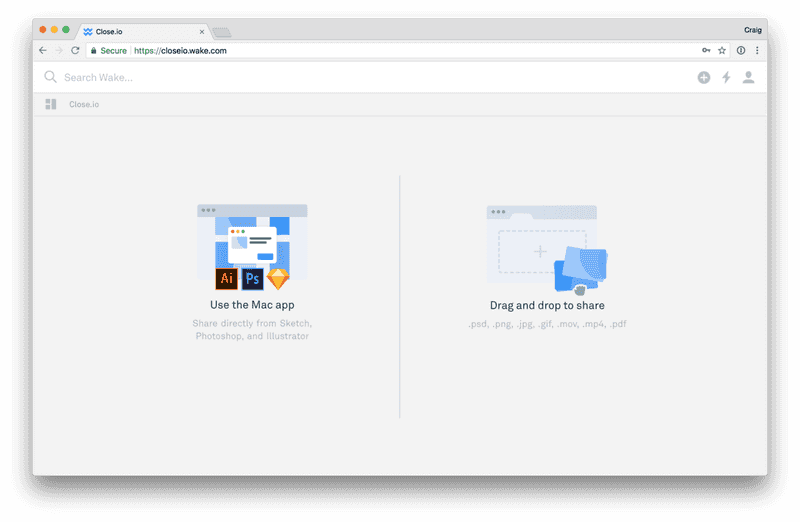The image size is (800, 522).
Task: Click the Mac app illustration
Action: tap(252, 247)
